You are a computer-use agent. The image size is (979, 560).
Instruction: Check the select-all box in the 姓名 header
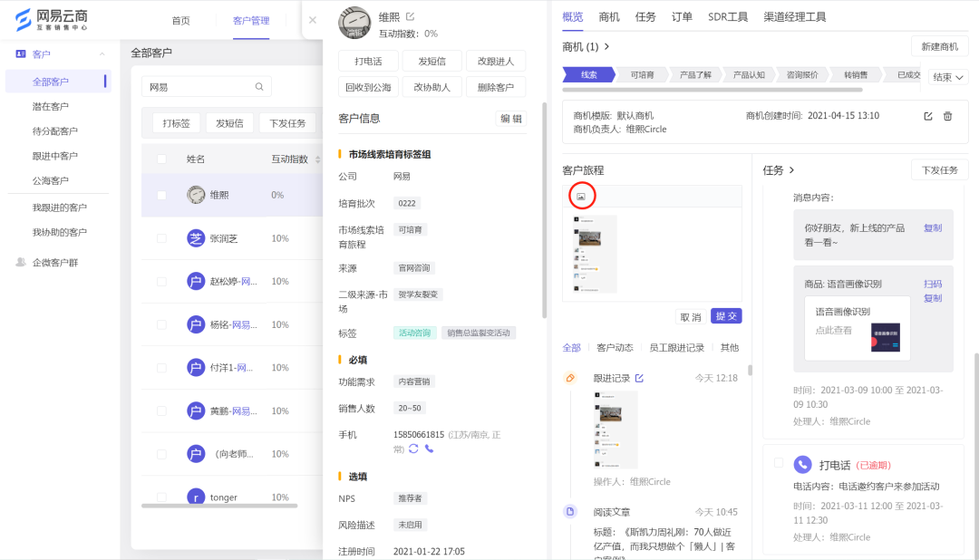(x=161, y=159)
